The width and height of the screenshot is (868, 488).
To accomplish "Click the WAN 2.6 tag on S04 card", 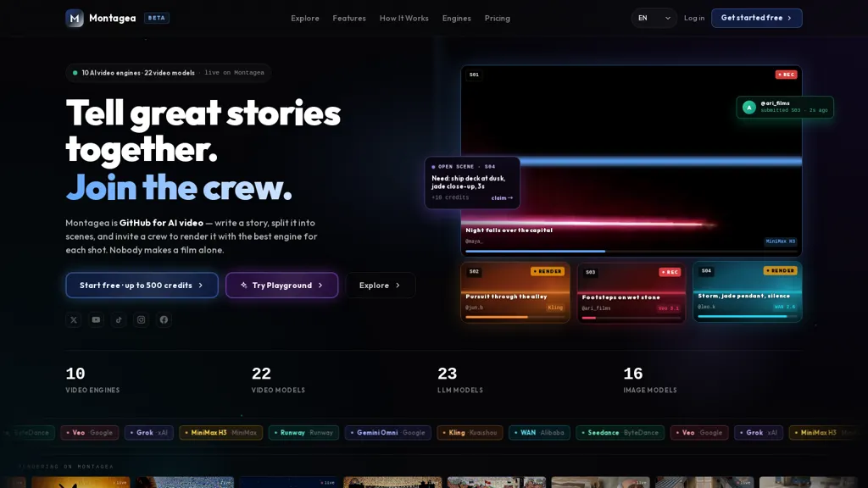I will 785,307.
